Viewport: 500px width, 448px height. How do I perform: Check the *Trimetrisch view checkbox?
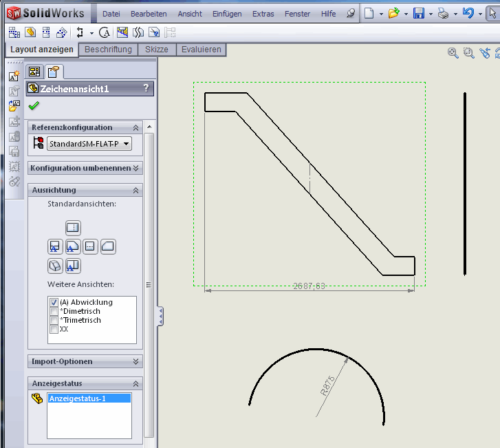[x=54, y=320]
